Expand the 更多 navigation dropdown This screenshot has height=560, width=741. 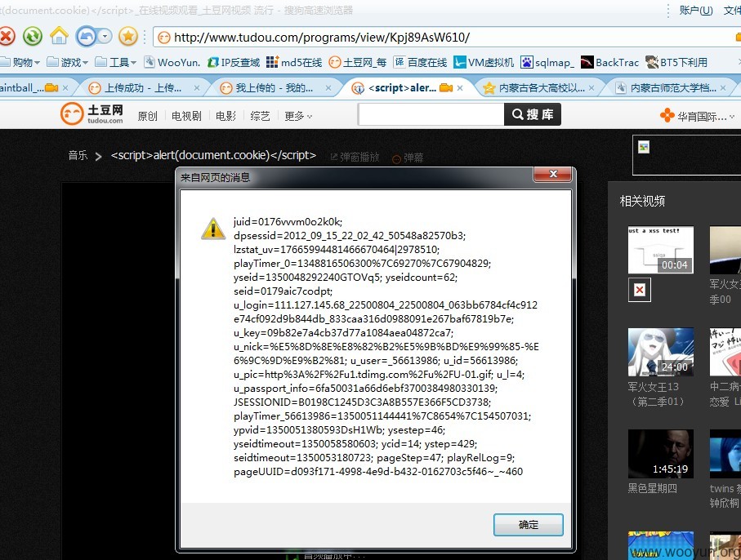pos(297,116)
